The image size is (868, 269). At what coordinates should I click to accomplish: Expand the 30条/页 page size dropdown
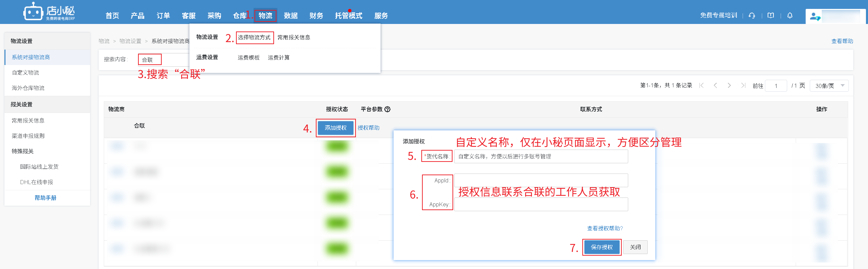829,86
